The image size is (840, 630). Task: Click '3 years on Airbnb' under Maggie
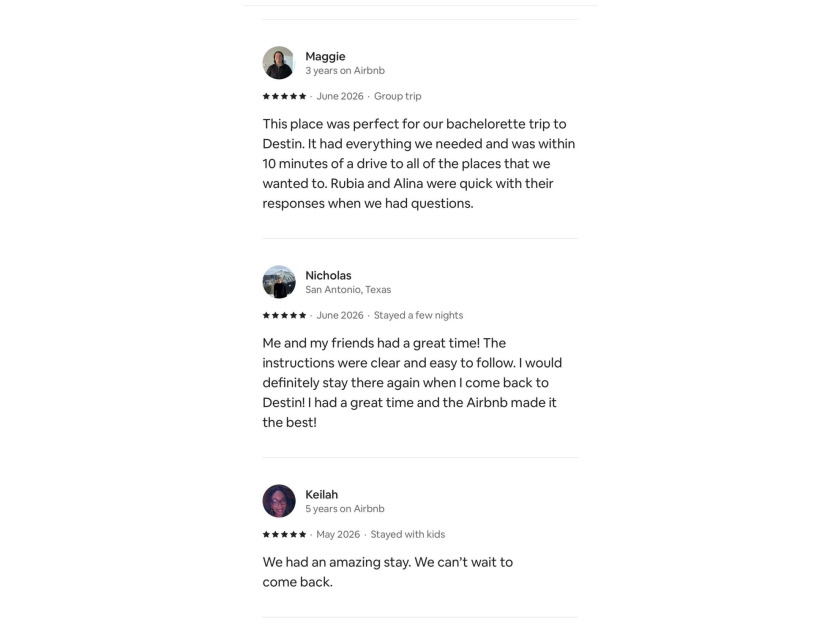coord(345,71)
